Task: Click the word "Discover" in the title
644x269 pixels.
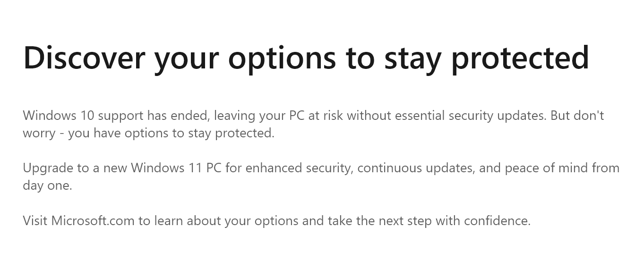Action: coord(84,58)
